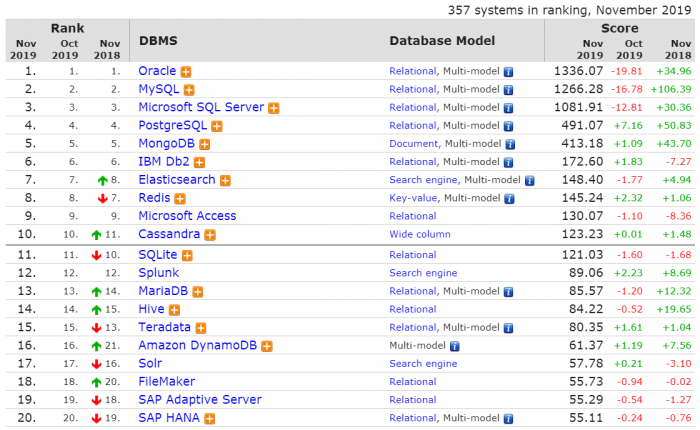Open the Microsoft Access link
This screenshot has height=430, width=700.
pos(187,216)
